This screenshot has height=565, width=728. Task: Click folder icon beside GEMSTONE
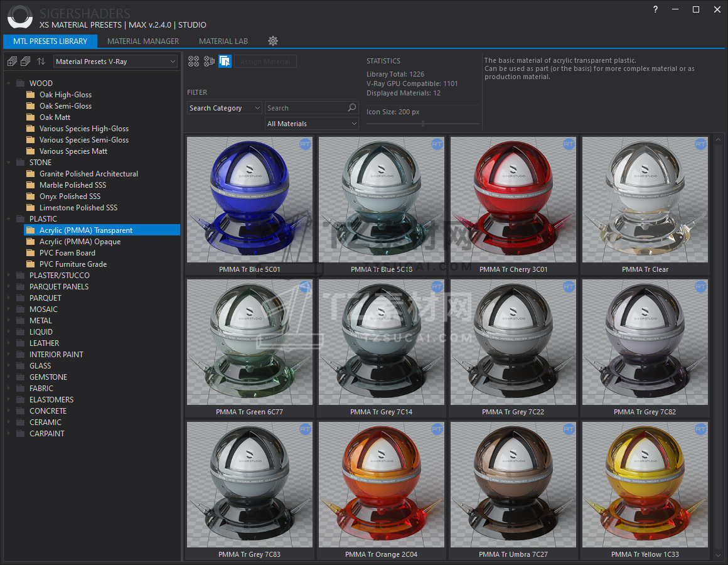21,377
